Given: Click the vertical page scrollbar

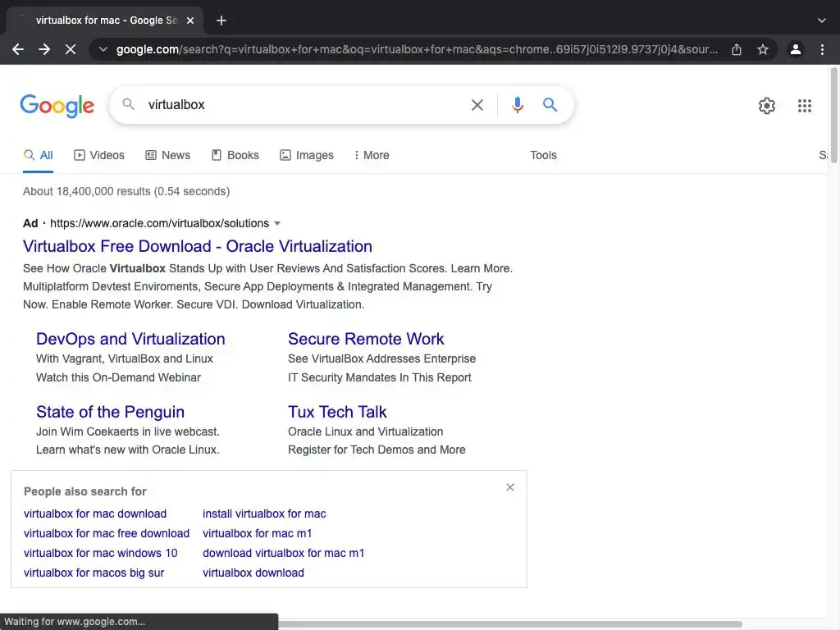Looking at the screenshot, I should click(833, 115).
